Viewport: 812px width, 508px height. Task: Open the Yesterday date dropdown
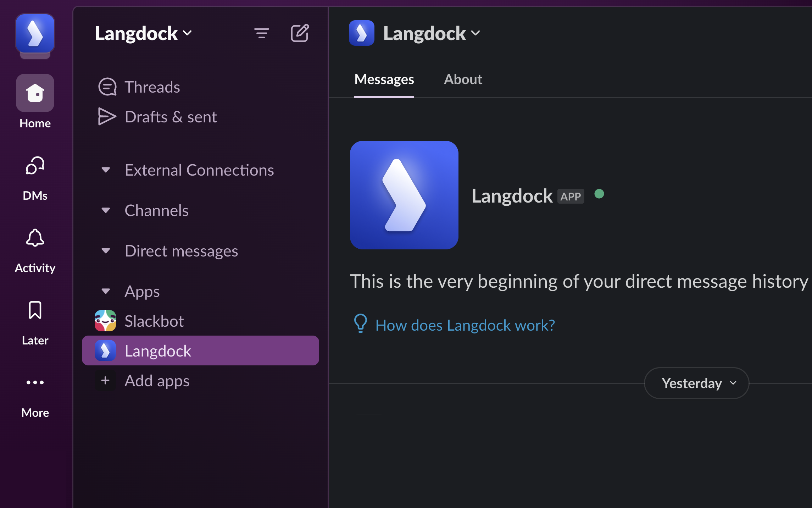pos(696,383)
